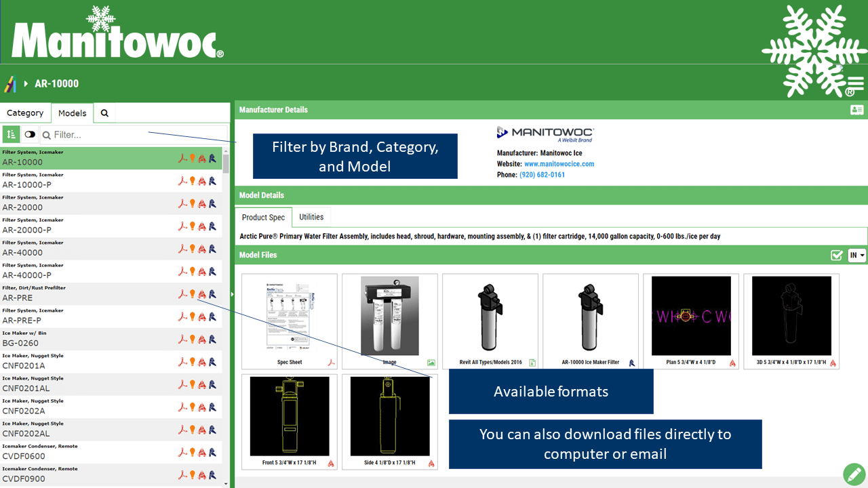Click the AutoCAD icon on the AR-PRE-P row
This screenshot has width=868, height=488.
(202, 317)
